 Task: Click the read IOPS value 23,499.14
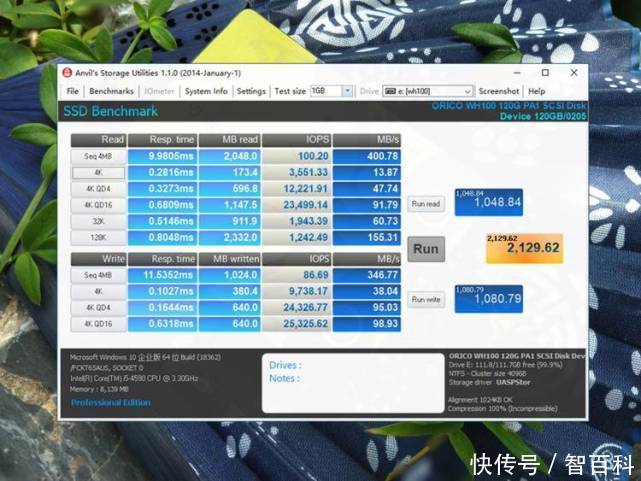(x=297, y=205)
